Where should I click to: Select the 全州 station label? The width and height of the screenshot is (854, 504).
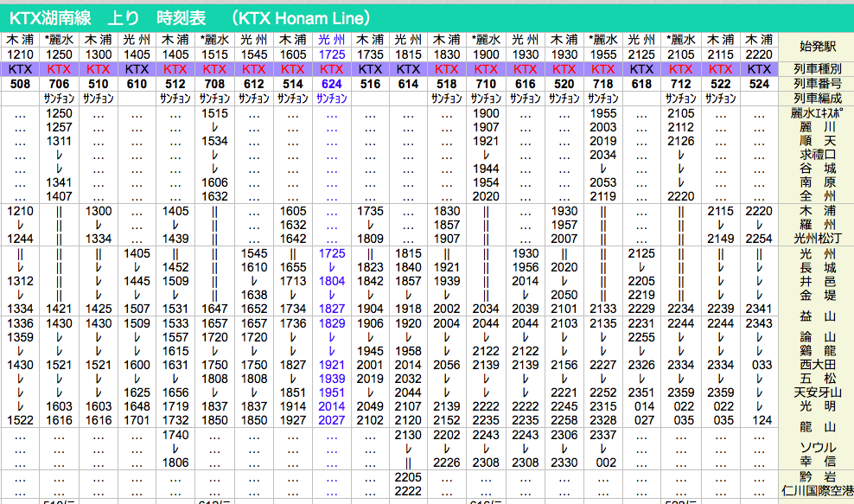click(818, 196)
